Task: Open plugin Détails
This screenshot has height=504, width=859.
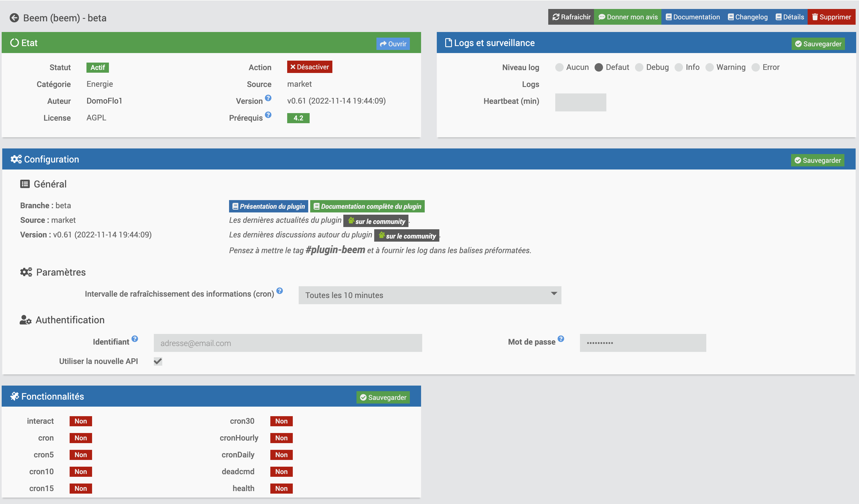Action: 789,17
